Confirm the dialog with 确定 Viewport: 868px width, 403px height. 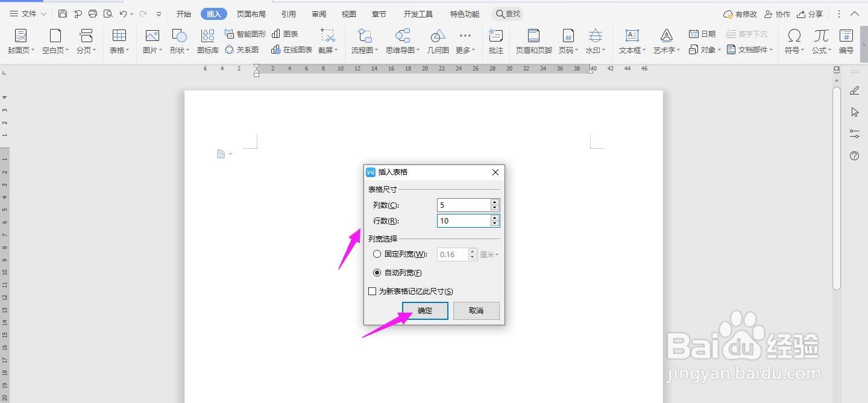425,311
